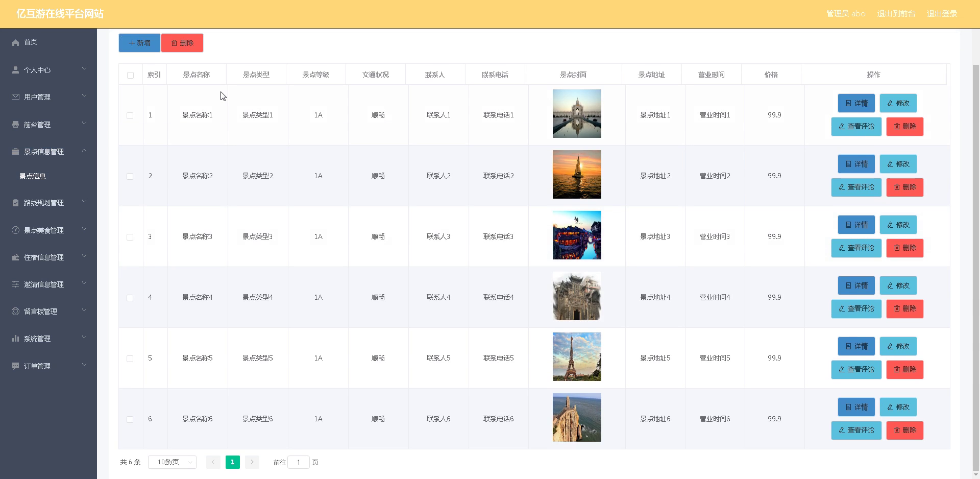Viewport: 980px width, 479px height.
Task: Click the compass icon for 景点美食管理
Action: [15, 230]
